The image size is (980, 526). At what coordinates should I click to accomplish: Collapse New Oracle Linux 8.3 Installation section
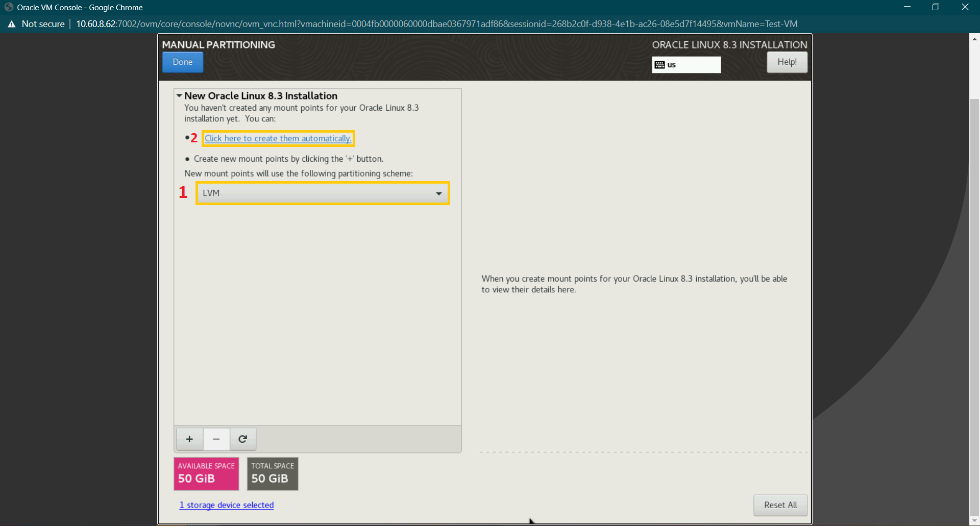pos(179,96)
